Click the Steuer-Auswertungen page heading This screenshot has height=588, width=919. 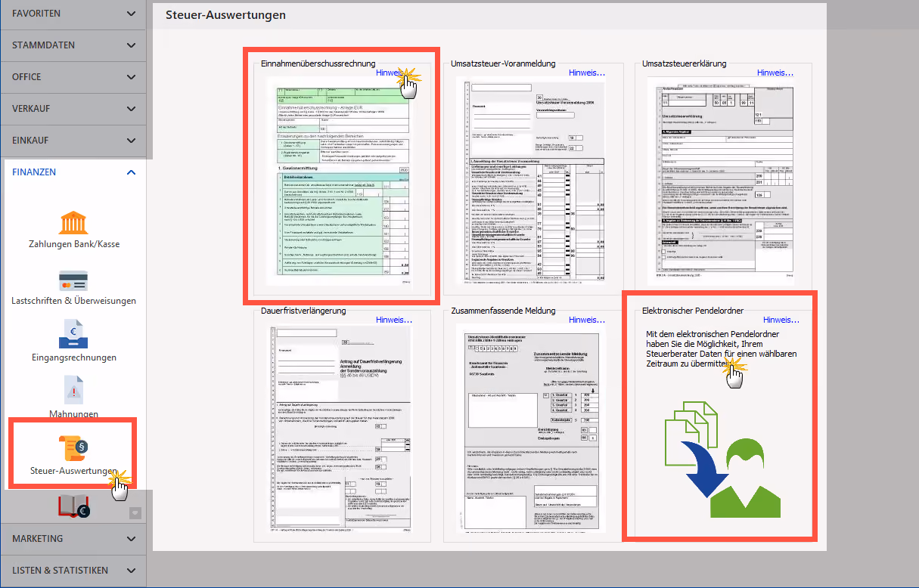pyautogui.click(x=225, y=14)
